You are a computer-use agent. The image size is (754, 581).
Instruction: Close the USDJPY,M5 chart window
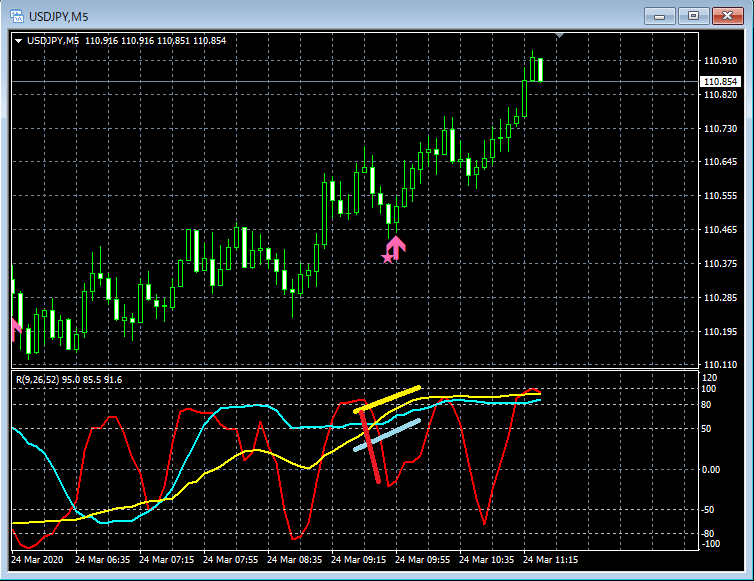point(728,16)
